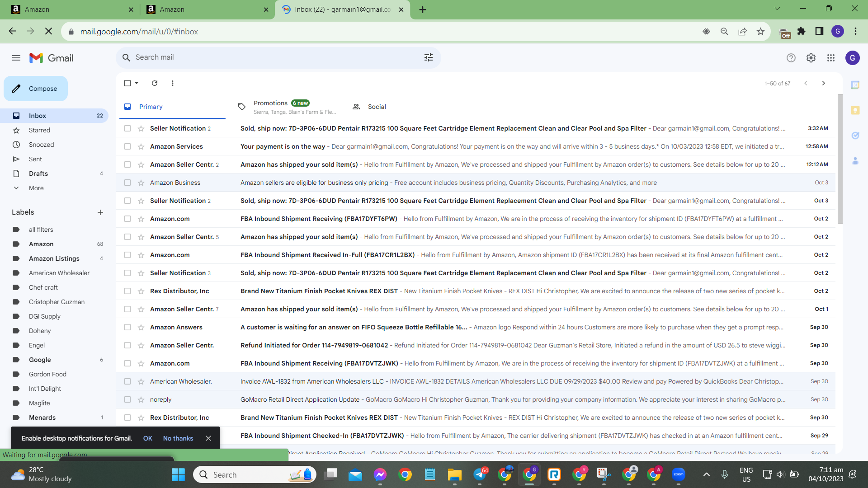Click the Gmail logo
The width and height of the screenshot is (868, 488).
coord(52,58)
